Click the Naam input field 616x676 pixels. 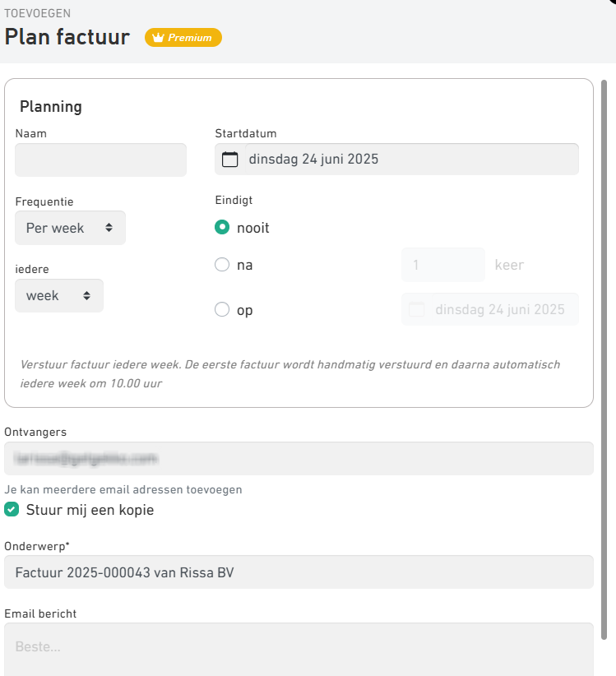[100, 160]
